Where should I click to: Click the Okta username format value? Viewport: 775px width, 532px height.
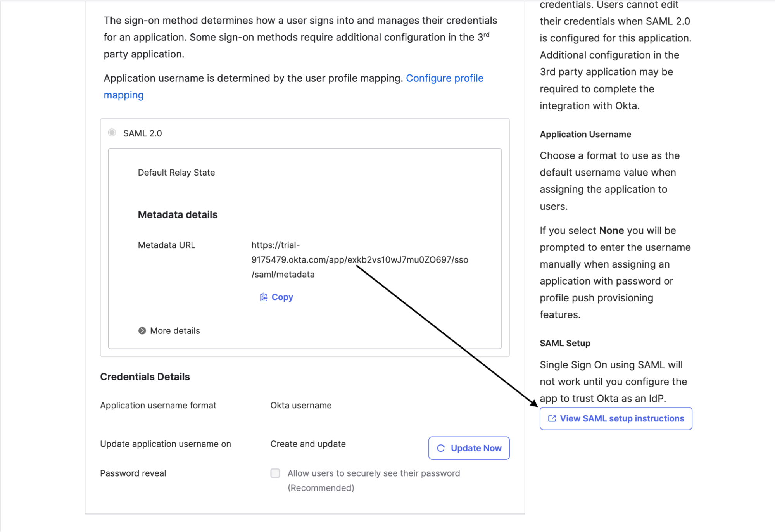[x=301, y=405]
